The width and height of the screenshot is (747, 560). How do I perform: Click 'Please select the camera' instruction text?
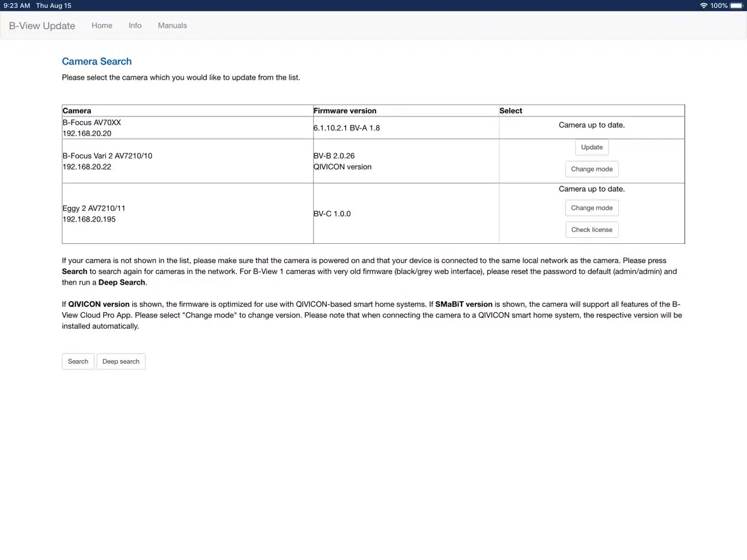tap(181, 78)
